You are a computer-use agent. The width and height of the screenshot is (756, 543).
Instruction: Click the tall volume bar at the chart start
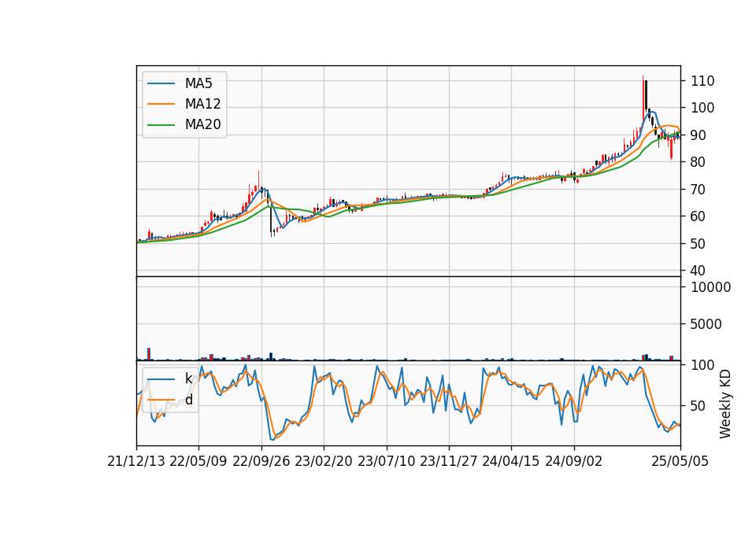149,353
